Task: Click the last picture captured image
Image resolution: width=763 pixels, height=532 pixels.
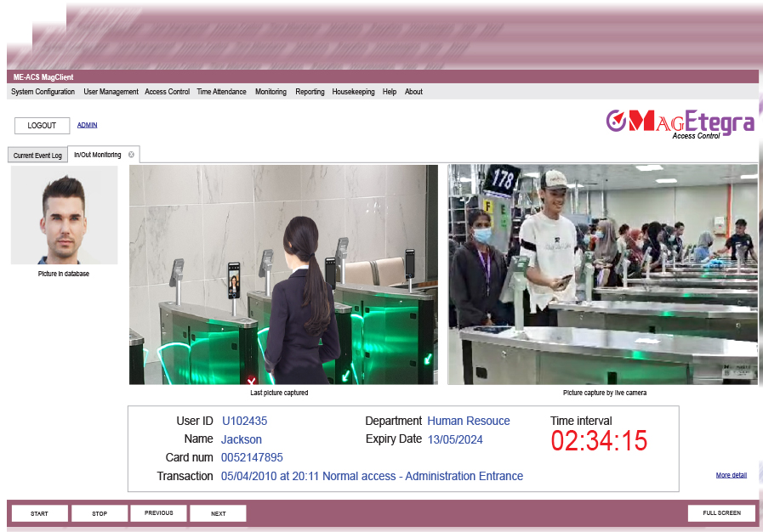Action: 284,274
